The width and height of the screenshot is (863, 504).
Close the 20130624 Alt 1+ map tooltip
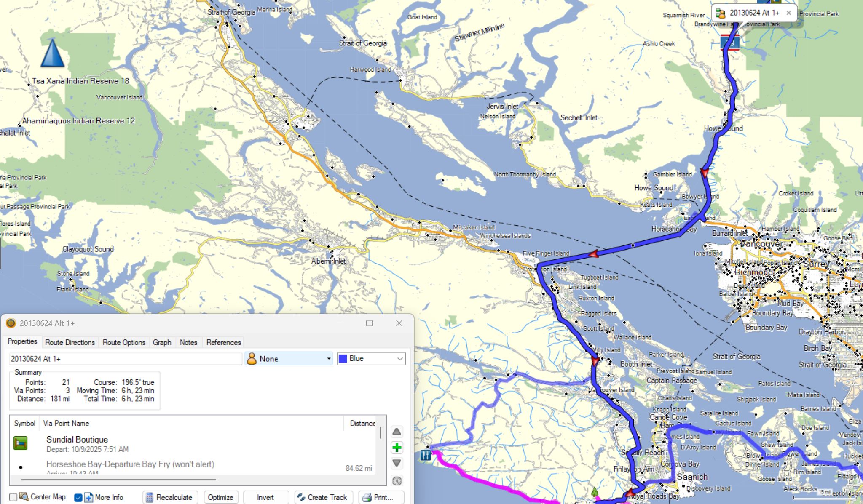788,13
